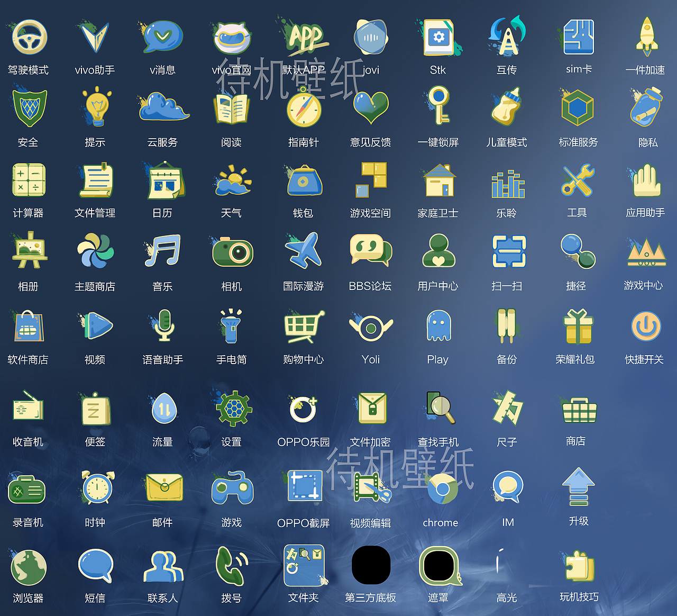Open the 流量 water drop icon

tap(164, 408)
